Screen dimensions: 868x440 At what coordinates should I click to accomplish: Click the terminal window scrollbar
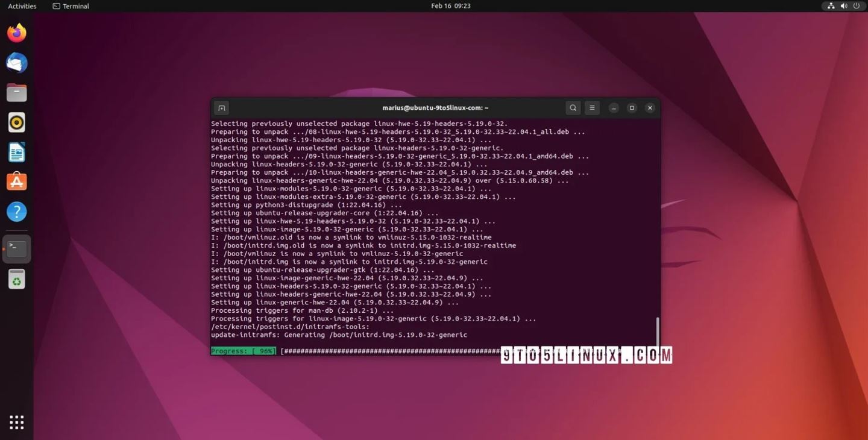pyautogui.click(x=657, y=332)
